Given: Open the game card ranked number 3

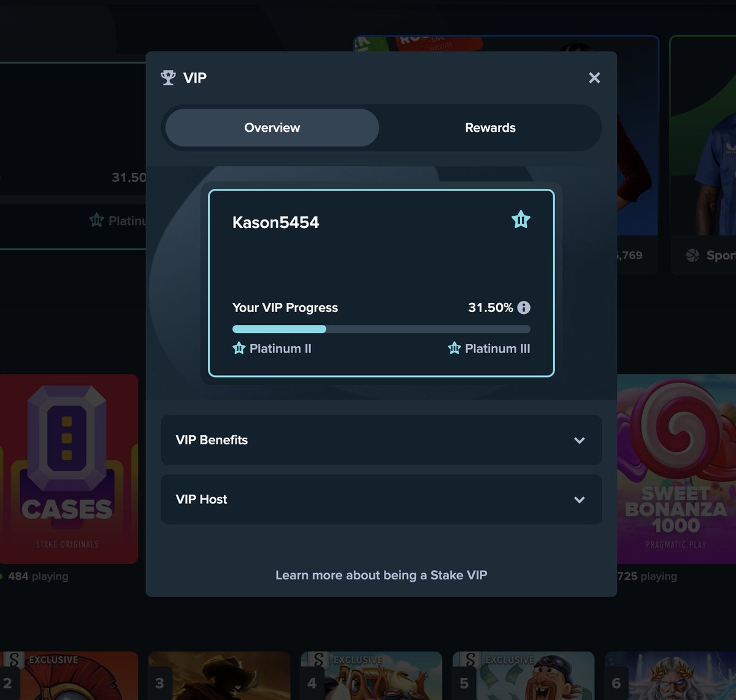Looking at the screenshot, I should tap(219, 675).
